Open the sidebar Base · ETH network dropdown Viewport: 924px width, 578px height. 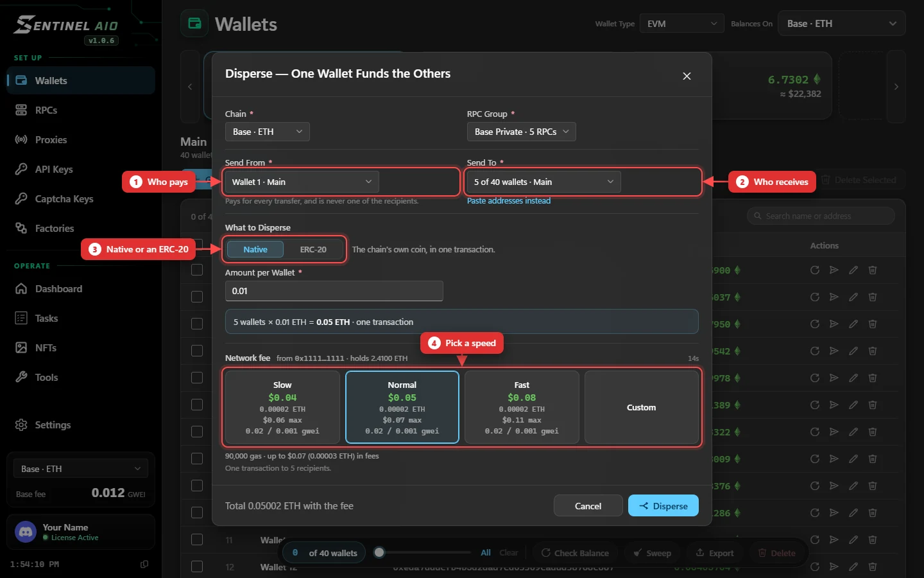click(81, 469)
